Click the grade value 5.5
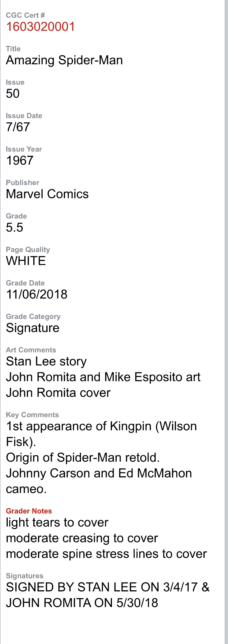Image resolution: width=228 pixels, height=644 pixels. [15, 227]
